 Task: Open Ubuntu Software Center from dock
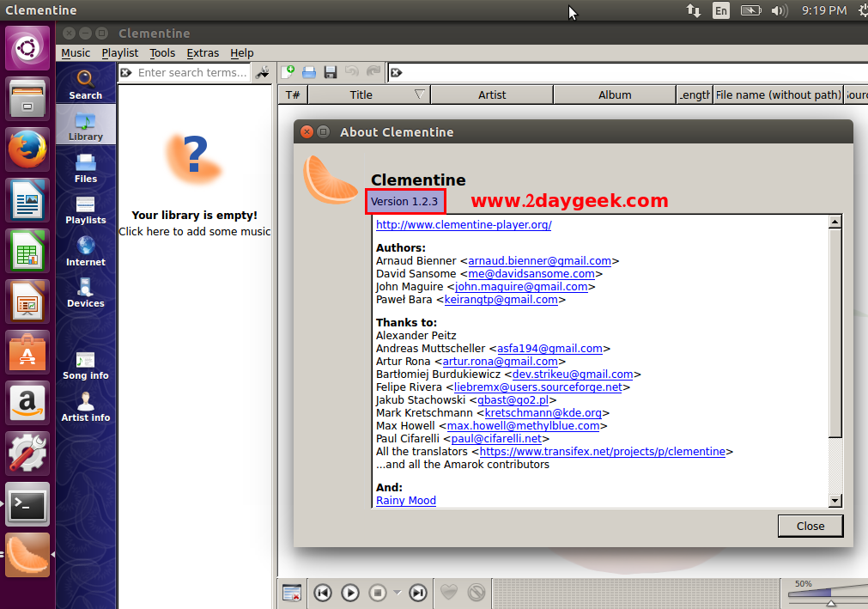27,352
